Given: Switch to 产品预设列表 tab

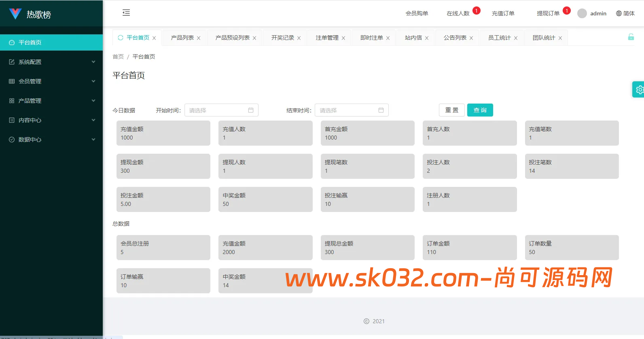Looking at the screenshot, I should point(232,38).
